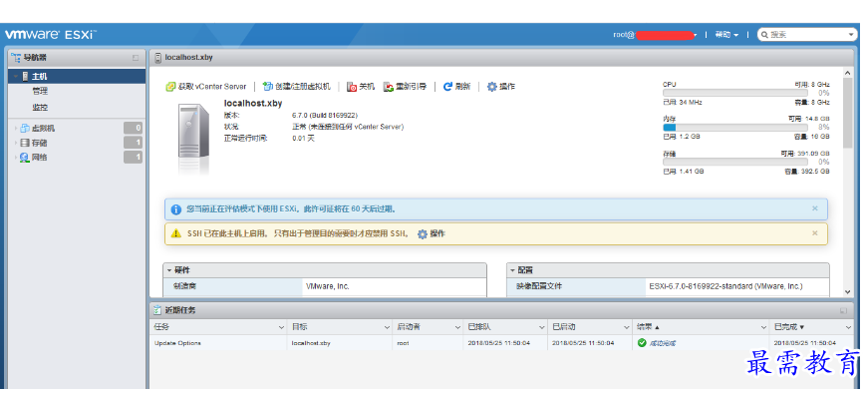This screenshot has height=394, width=868.
Task: Select 虚拟机 in the navigator
Action: (43, 128)
